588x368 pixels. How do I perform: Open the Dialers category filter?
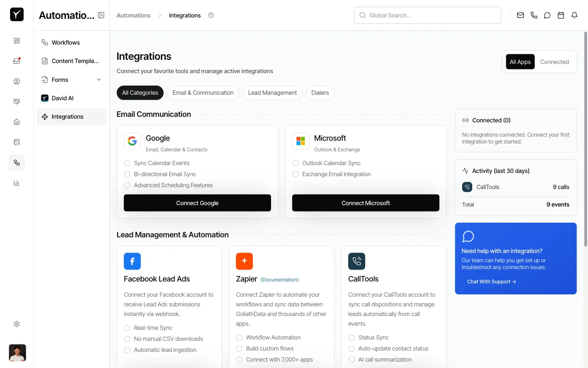pyautogui.click(x=320, y=92)
